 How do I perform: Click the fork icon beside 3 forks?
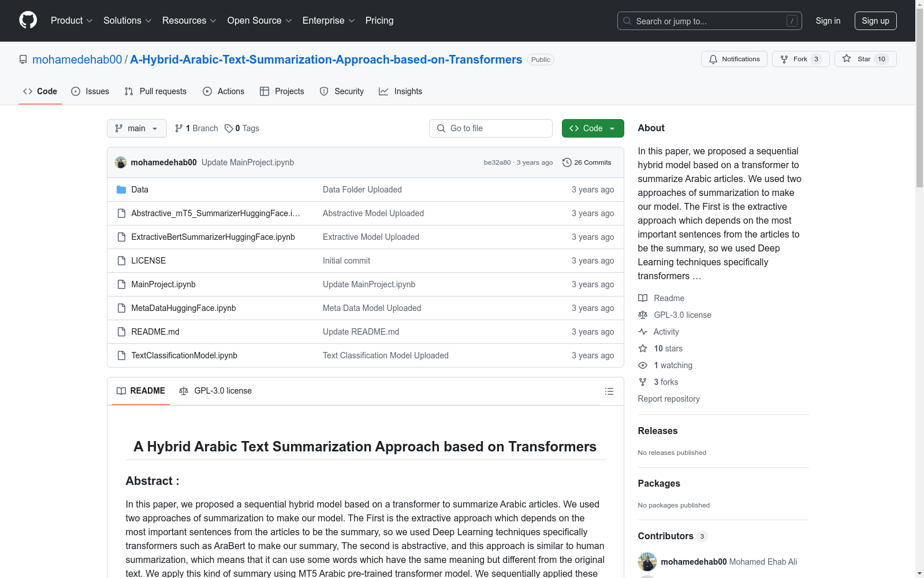click(x=643, y=382)
